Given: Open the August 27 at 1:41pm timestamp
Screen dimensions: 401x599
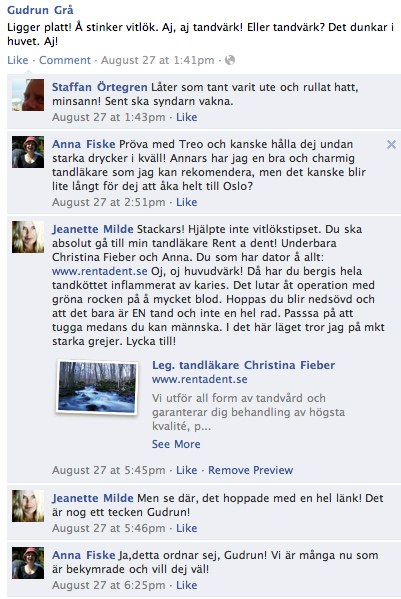Looking at the screenshot, I should (158, 60).
